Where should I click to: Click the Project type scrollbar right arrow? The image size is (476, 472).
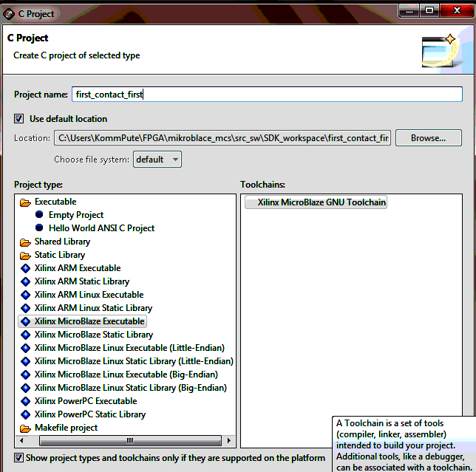229,440
